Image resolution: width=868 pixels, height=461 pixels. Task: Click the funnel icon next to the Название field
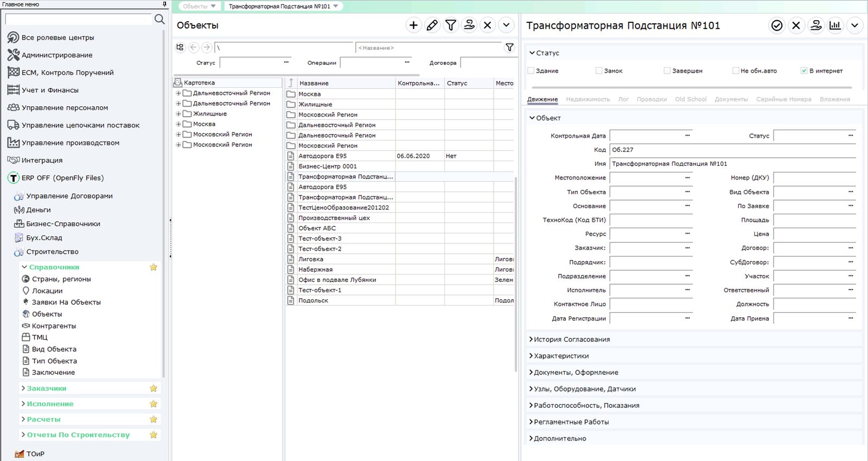[509, 48]
